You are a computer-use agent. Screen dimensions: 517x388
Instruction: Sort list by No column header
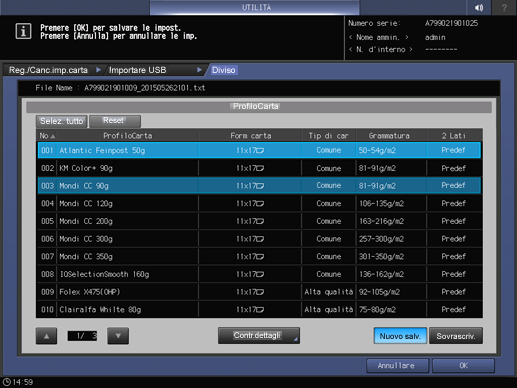point(47,136)
